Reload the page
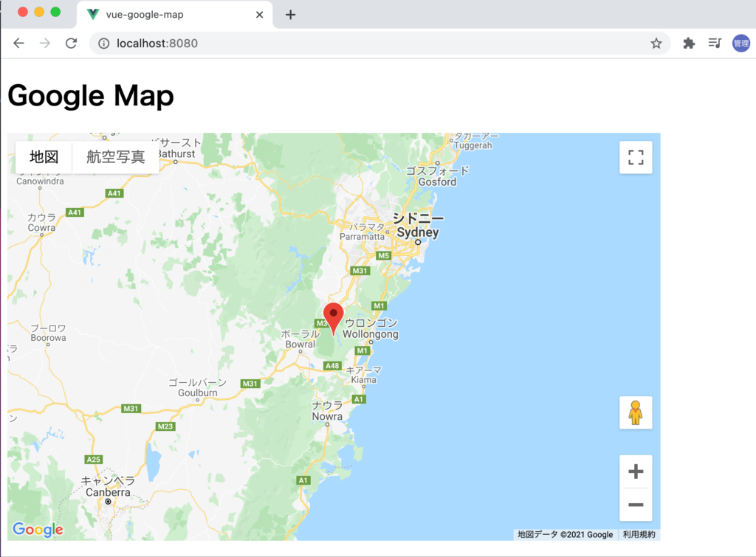The height and width of the screenshot is (557, 756). click(x=72, y=44)
